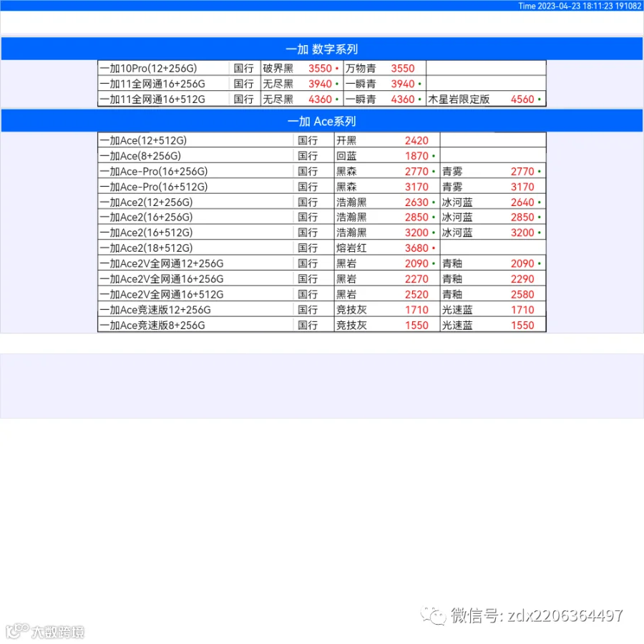Click 一瞬青 price 4360

(402, 99)
